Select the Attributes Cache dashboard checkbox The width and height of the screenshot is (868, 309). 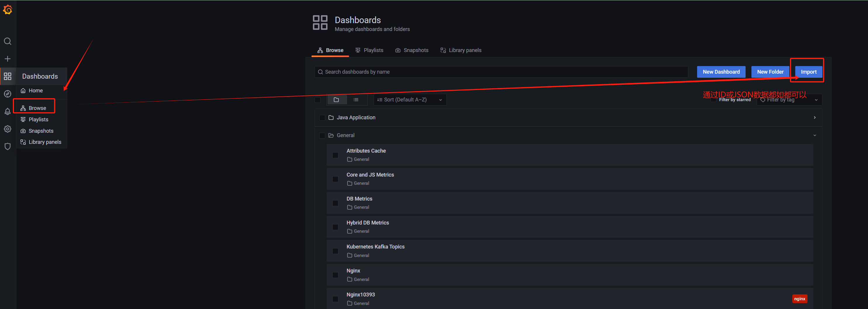point(335,155)
